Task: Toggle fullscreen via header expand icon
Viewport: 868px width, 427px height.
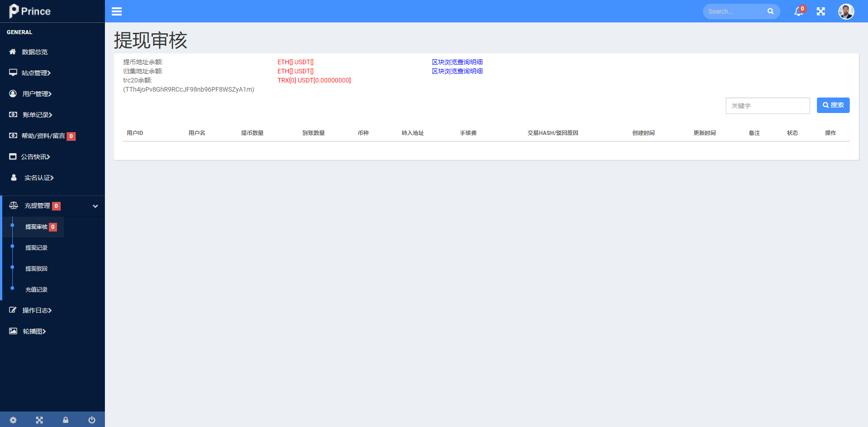Action: [x=821, y=11]
